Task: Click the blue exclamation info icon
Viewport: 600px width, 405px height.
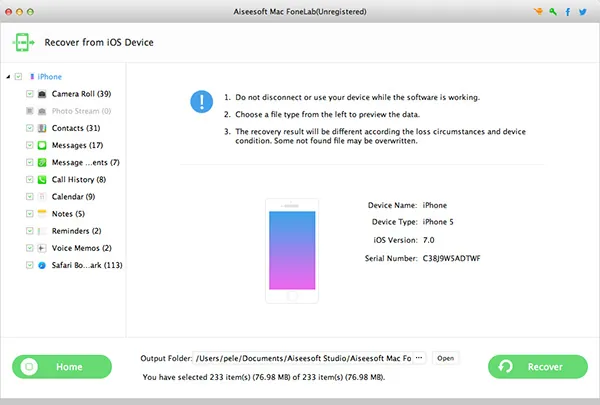Action: pos(202,101)
